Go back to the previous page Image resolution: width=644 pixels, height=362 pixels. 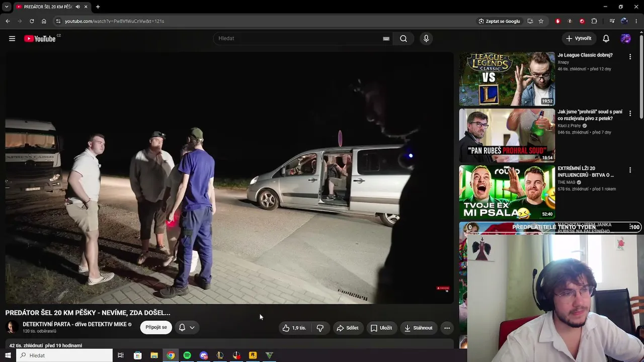8,21
